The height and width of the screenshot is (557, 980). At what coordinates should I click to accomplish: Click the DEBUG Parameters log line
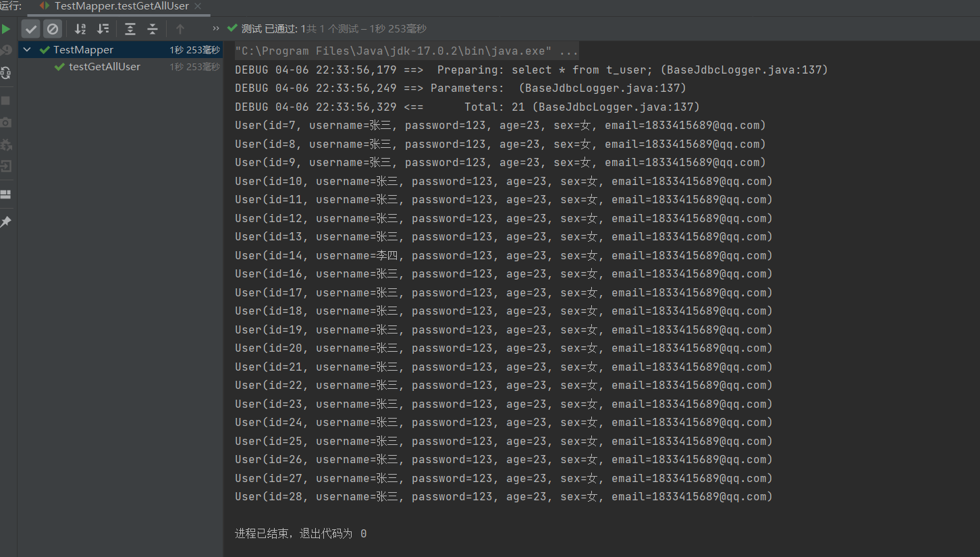pyautogui.click(x=460, y=88)
